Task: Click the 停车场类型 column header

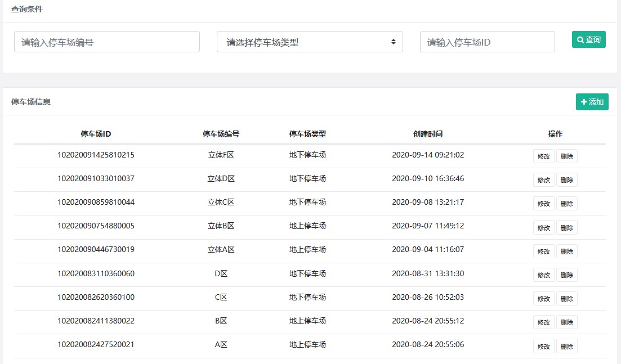Action: pos(307,134)
